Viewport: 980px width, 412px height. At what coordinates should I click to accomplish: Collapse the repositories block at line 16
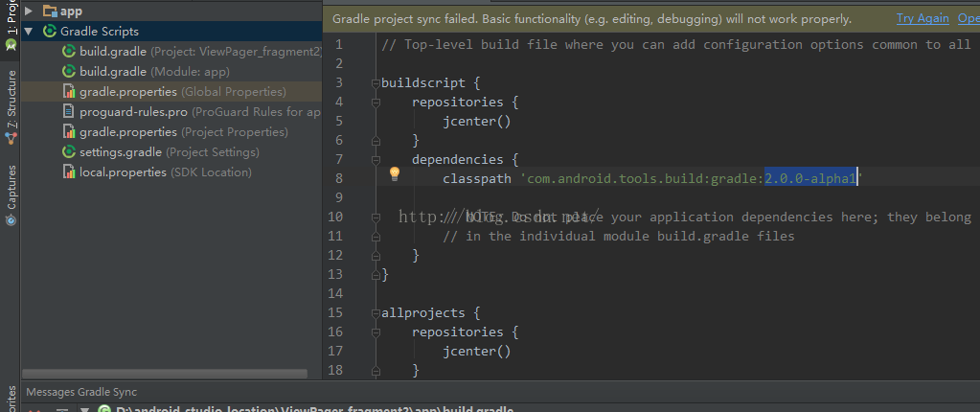(x=376, y=332)
